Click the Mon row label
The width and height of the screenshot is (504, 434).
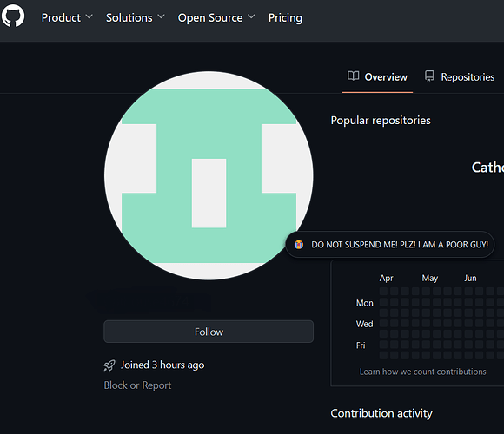pos(364,303)
